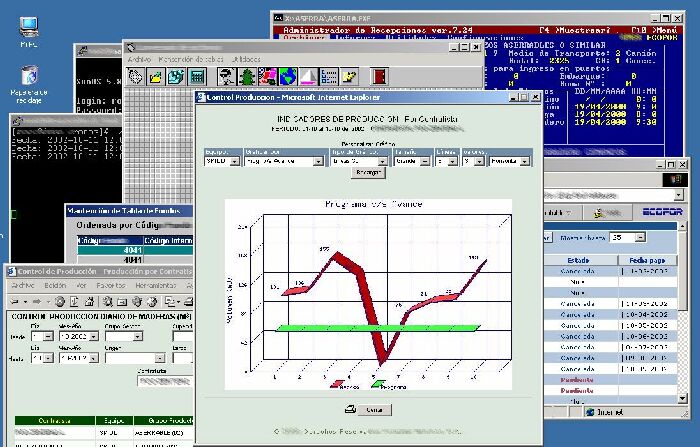The height and width of the screenshot is (447, 700).
Task: Open the Archivo menu in the toolbar window
Action: 139,60
